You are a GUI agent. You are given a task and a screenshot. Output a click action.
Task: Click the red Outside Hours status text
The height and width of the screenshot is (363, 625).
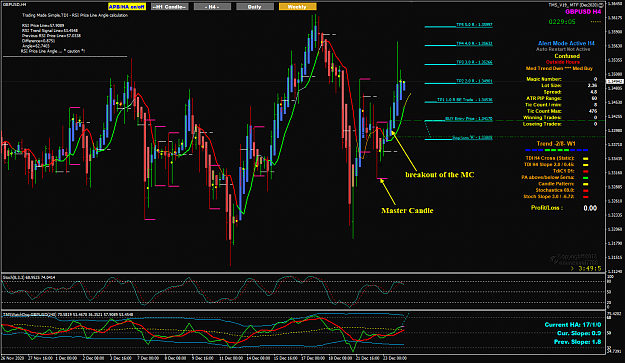click(x=563, y=62)
